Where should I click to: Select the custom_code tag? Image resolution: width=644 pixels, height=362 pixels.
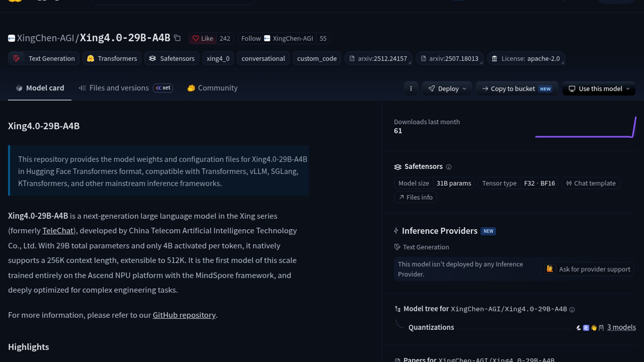coord(317,58)
